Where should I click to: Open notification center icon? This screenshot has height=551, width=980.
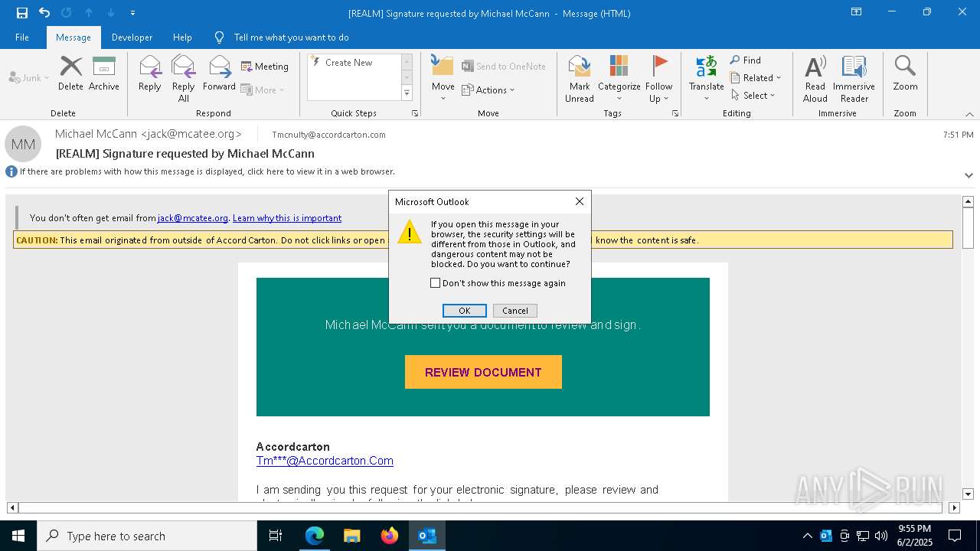point(955,536)
